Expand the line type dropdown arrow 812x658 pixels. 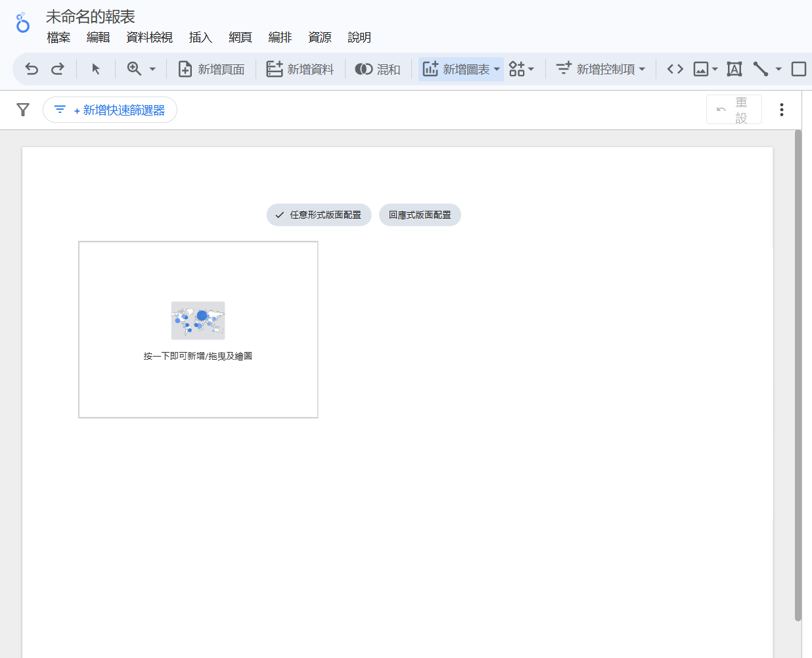[778, 69]
